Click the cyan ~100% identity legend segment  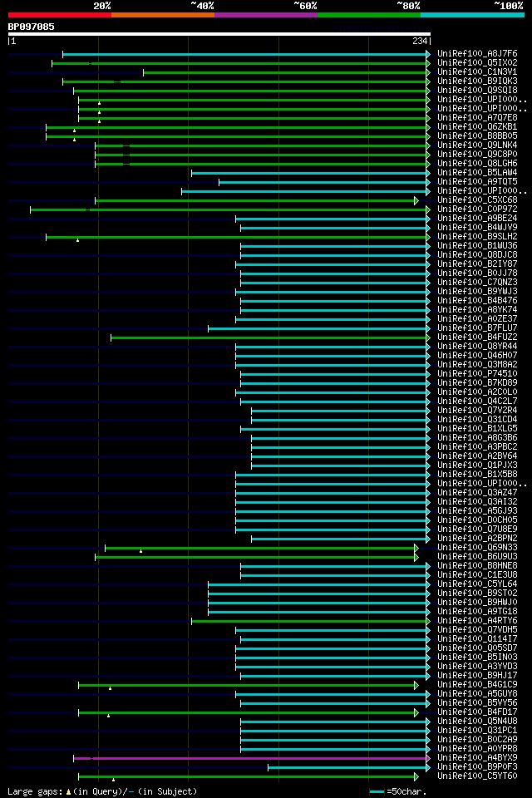coord(472,15)
